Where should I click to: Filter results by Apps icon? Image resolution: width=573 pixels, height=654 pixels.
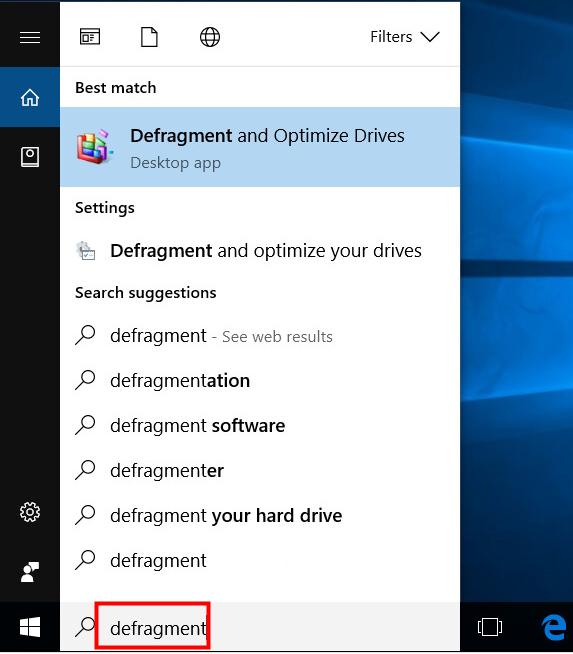(x=90, y=37)
